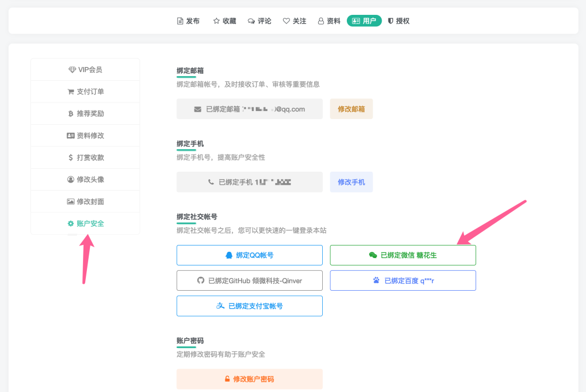Open the 修改账户密码 password change button
This screenshot has width=586, height=392.
click(x=249, y=379)
